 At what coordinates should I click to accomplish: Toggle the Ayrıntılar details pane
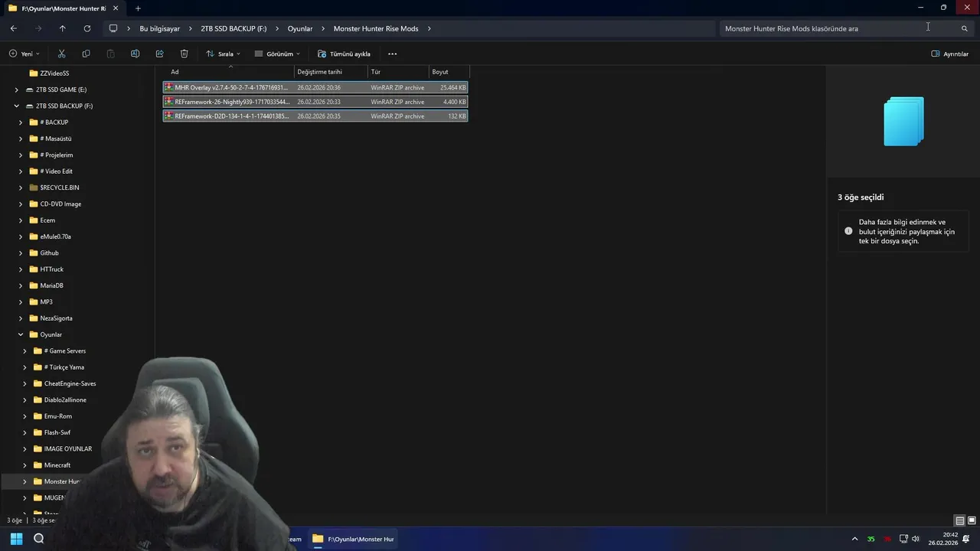pyautogui.click(x=950, y=54)
